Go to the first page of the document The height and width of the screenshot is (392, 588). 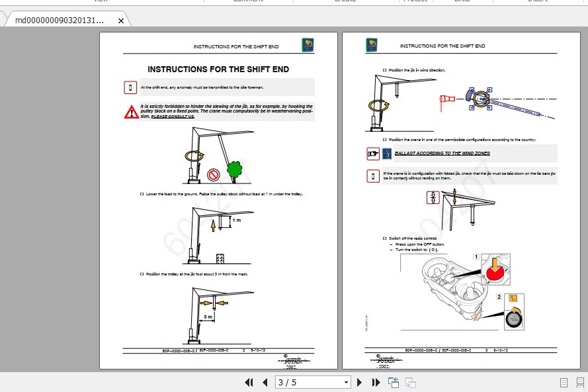point(249,382)
